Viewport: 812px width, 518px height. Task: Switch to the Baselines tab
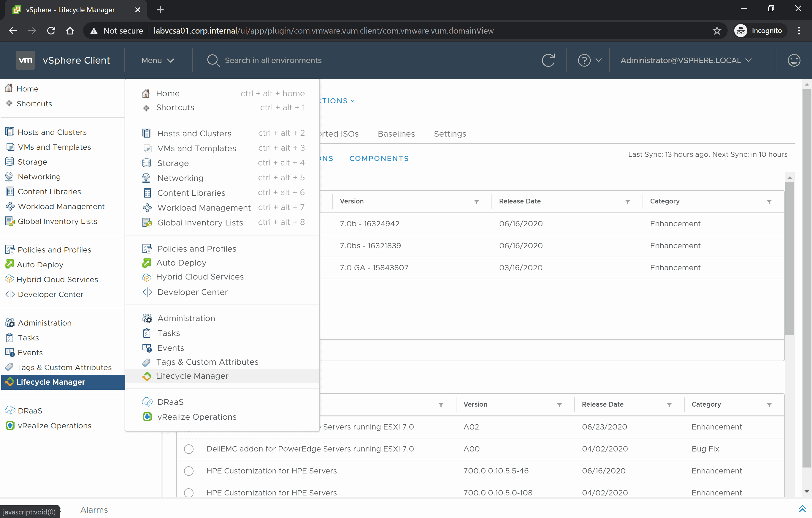click(396, 134)
